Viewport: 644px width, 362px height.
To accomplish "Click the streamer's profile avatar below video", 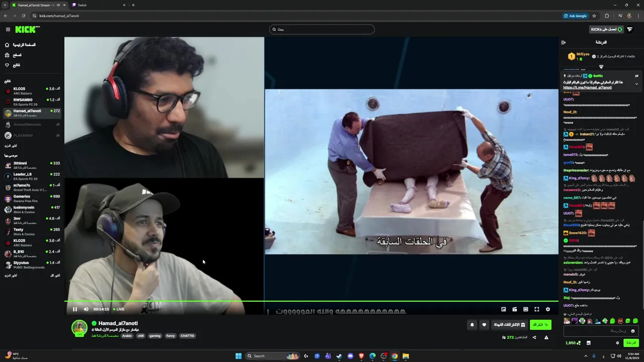I will coord(79,328).
